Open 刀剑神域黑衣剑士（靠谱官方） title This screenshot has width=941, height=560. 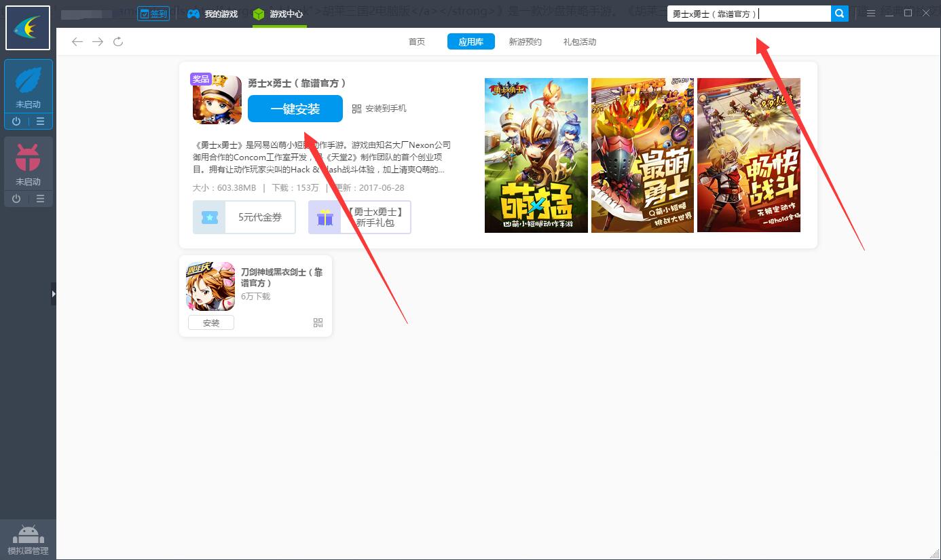[282, 277]
